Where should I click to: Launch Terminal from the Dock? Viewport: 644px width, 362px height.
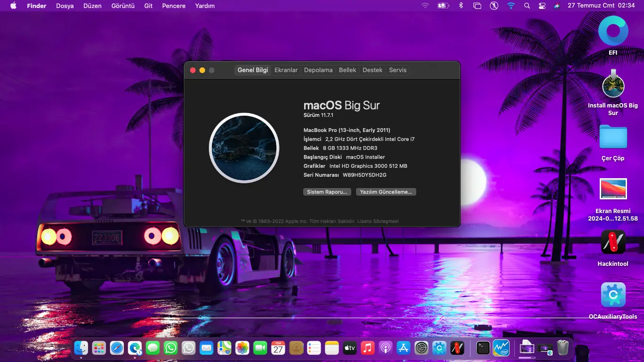click(483, 348)
